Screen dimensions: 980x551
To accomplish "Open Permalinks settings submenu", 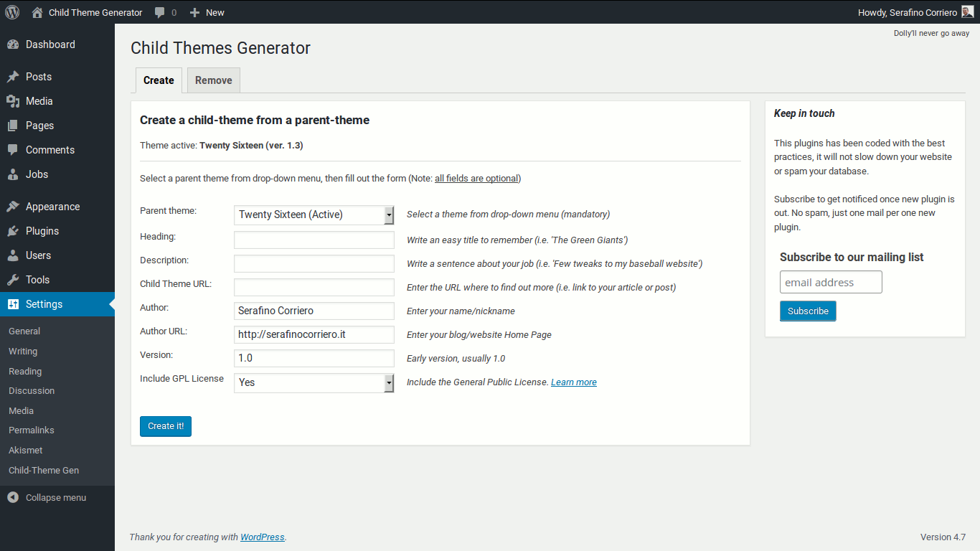I will tap(32, 430).
